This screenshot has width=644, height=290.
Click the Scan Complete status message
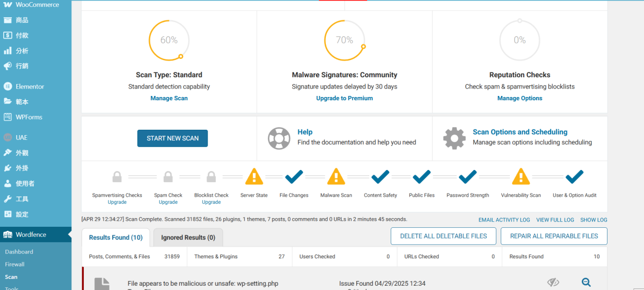coord(244,219)
